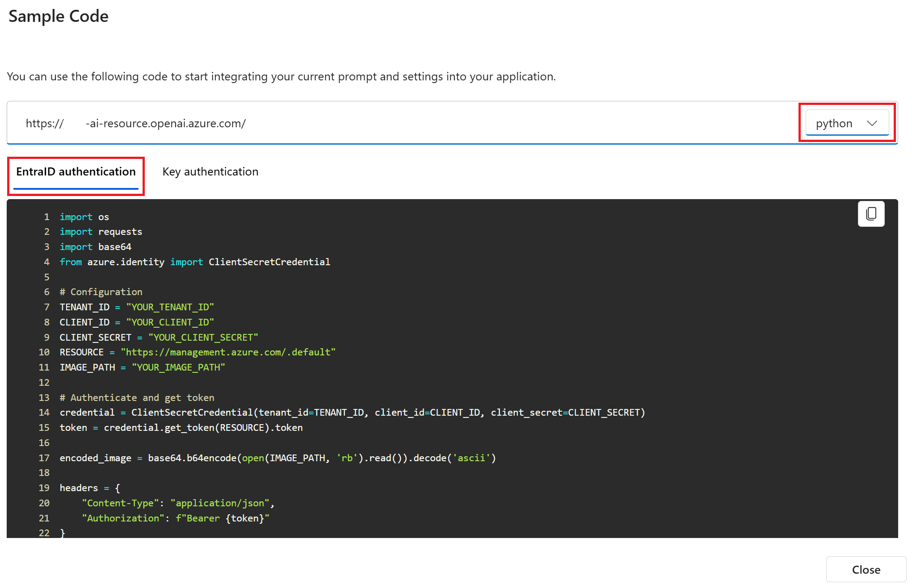Screen dimensions: 912x588
Task: Click the "YOUR_TENANT_ID" string value
Action: (170, 307)
